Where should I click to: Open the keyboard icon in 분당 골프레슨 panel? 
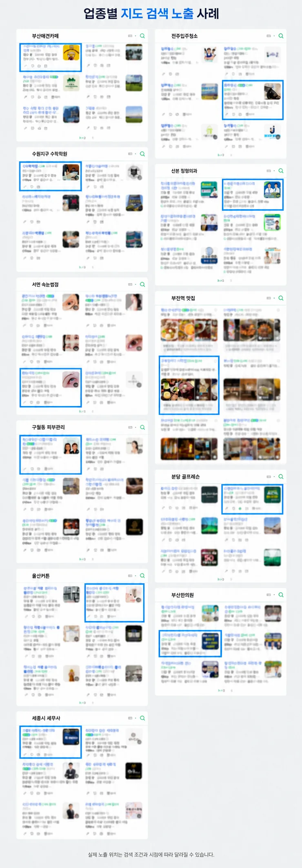pos(269,477)
